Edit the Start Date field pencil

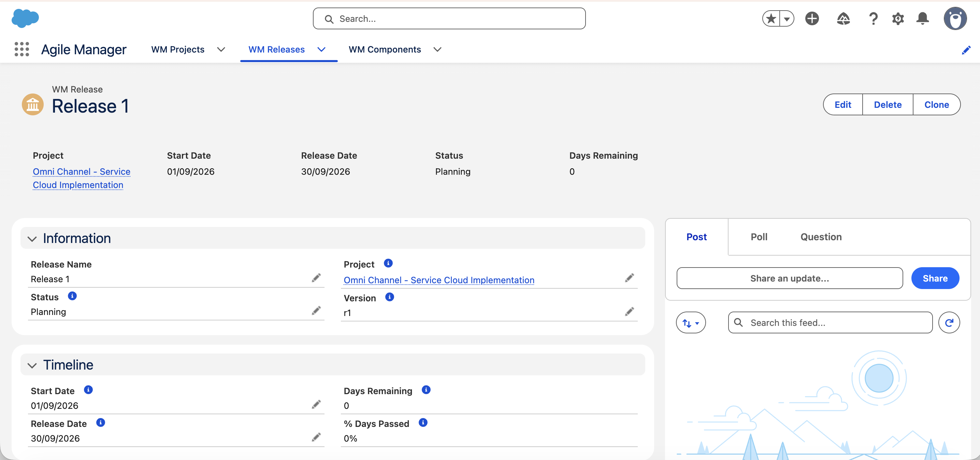point(316,404)
